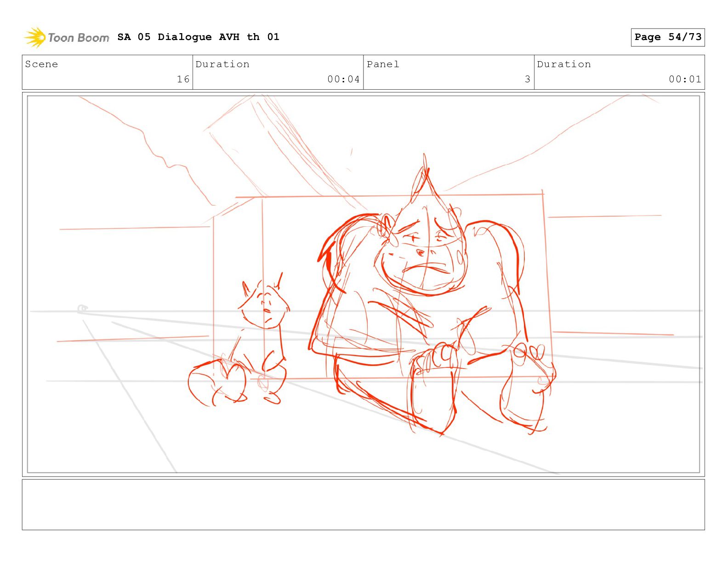This screenshot has height=563, width=728.
Task: Select the scene duration value '00:04'
Action: tap(343, 79)
